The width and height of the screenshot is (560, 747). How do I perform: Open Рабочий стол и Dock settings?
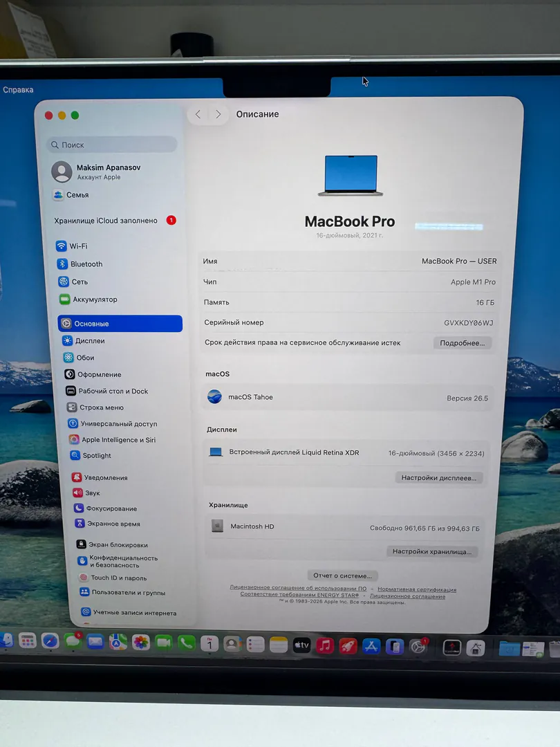tap(107, 391)
